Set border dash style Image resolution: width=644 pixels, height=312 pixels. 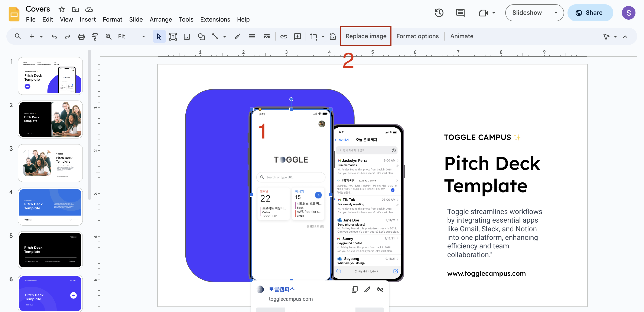(x=267, y=36)
